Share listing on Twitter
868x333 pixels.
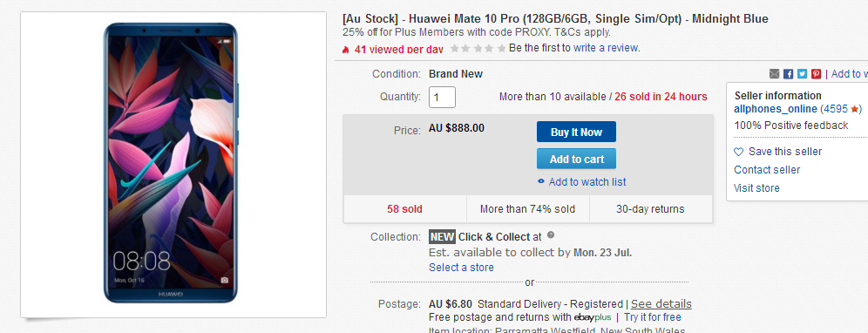coord(802,74)
